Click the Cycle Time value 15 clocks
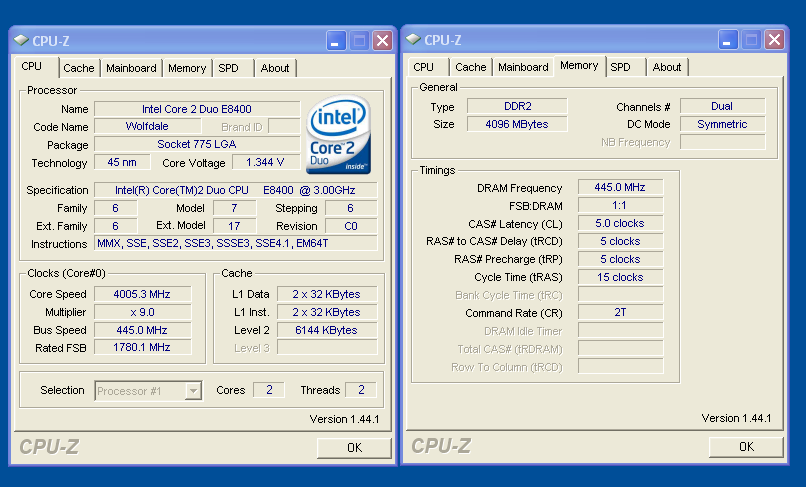 tap(620, 277)
